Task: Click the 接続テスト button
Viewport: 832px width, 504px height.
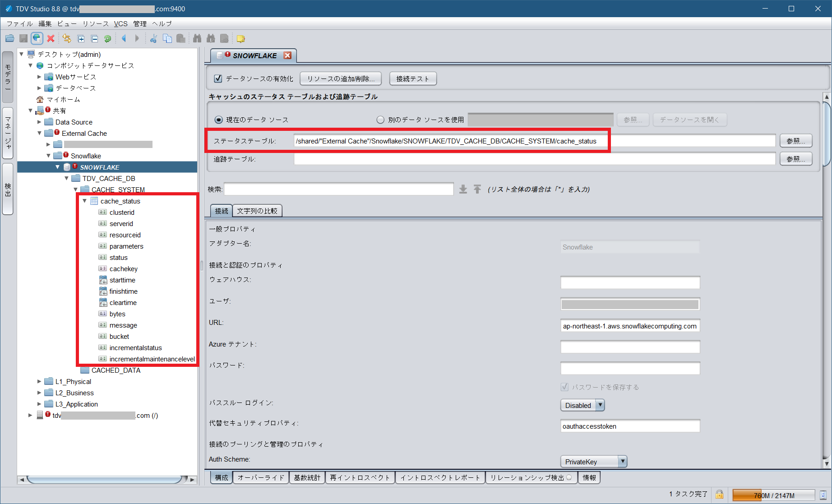Action: pos(413,79)
